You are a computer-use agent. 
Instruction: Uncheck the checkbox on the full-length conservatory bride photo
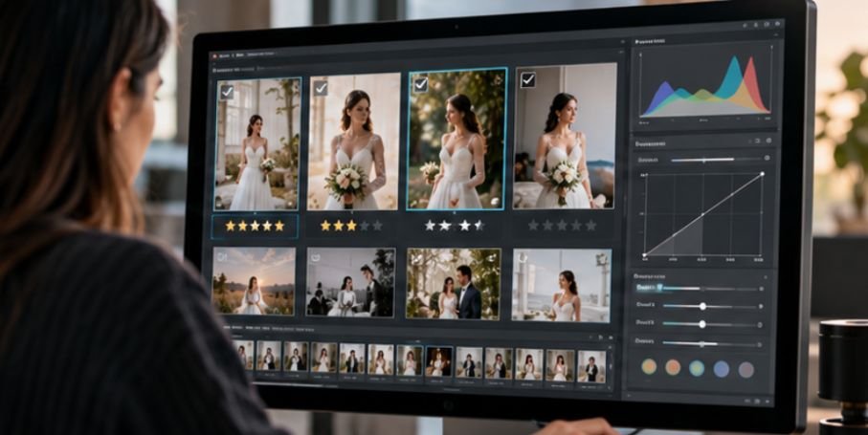[227, 92]
